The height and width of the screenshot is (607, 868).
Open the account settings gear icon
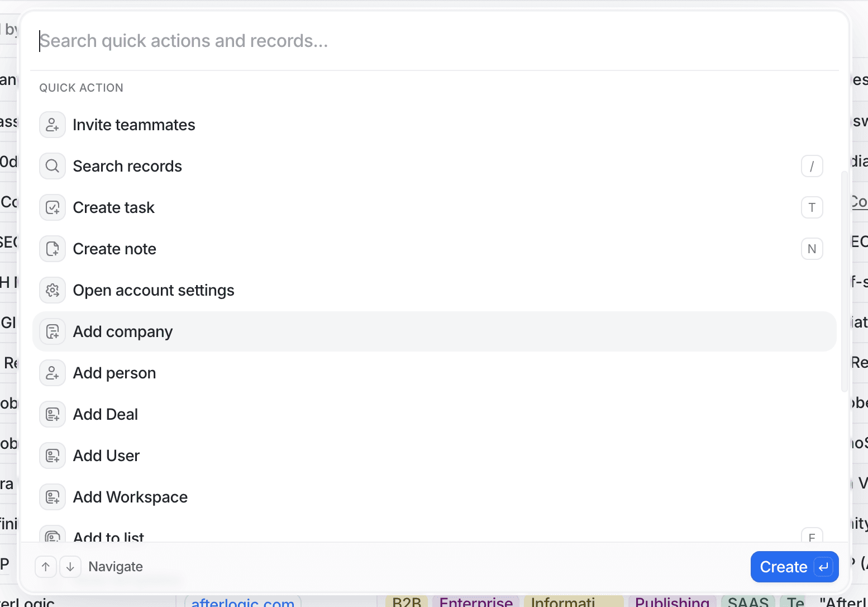click(x=52, y=290)
